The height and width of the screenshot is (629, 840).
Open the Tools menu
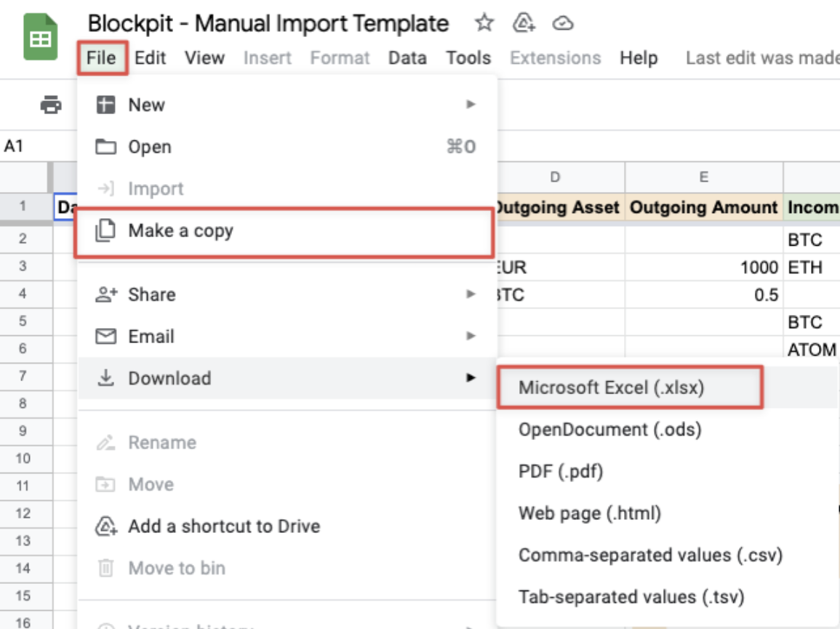[468, 58]
